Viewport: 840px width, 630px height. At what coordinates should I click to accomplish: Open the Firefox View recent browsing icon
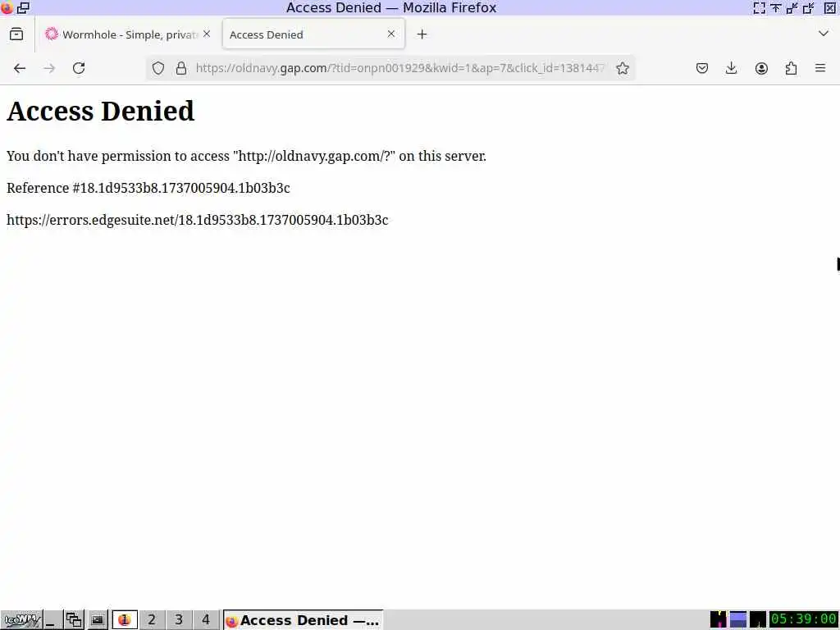[x=16, y=34]
